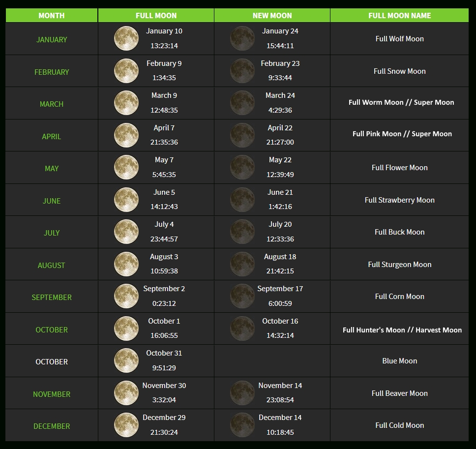Select the full moon icon for October 31
This screenshot has height=449, width=476.
(x=126, y=360)
